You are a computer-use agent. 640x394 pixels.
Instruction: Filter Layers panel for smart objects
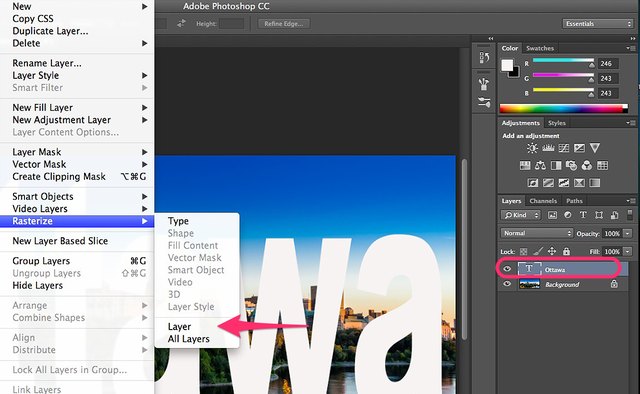(x=614, y=215)
